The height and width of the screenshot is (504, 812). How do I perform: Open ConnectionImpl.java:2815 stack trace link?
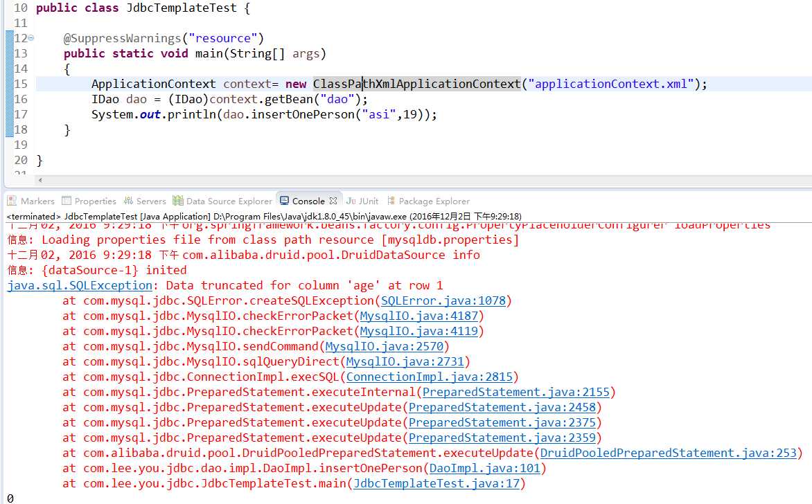pyautogui.click(x=430, y=377)
